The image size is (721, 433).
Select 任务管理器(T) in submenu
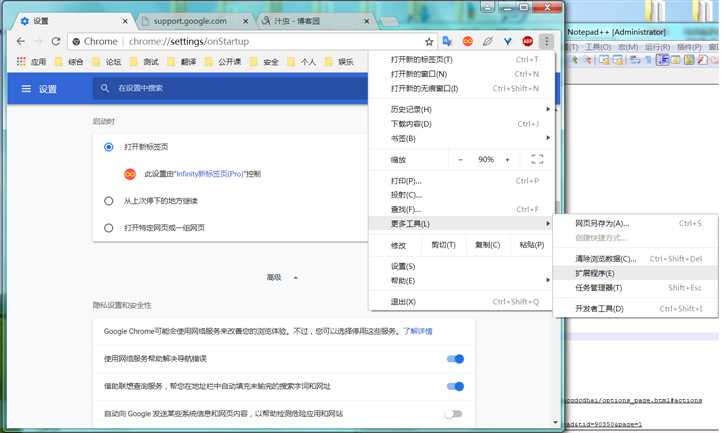coord(635,288)
